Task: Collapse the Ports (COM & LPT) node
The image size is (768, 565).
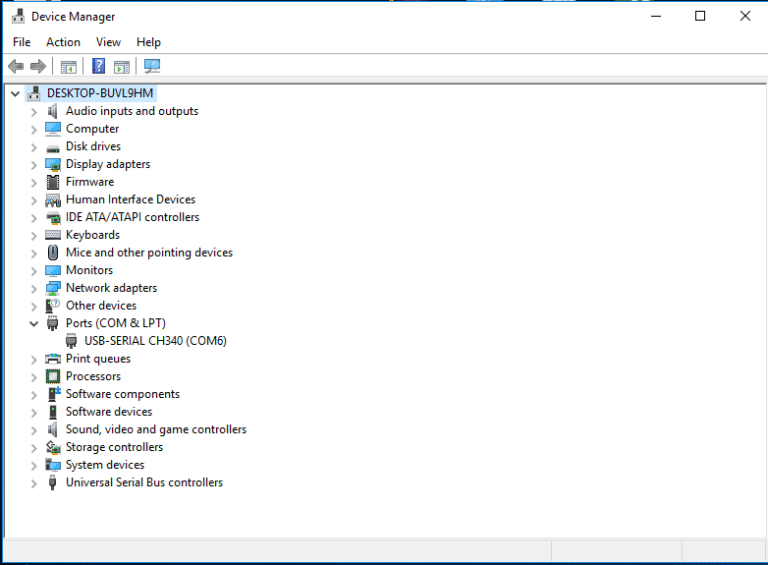Action: click(33, 324)
